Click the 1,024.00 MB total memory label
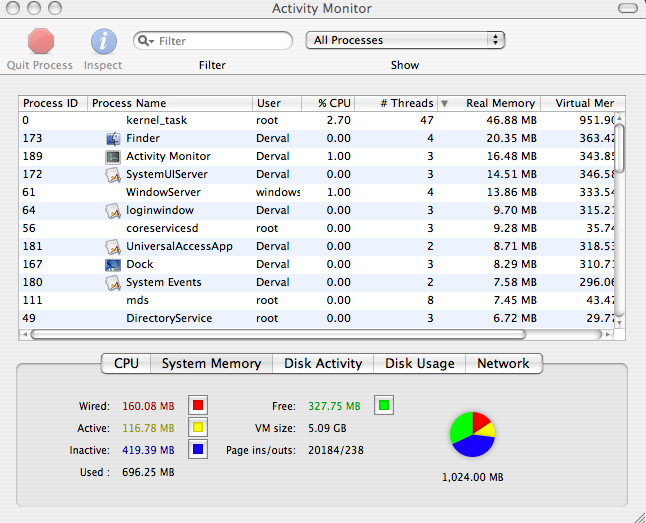The image size is (646, 523). click(x=473, y=477)
